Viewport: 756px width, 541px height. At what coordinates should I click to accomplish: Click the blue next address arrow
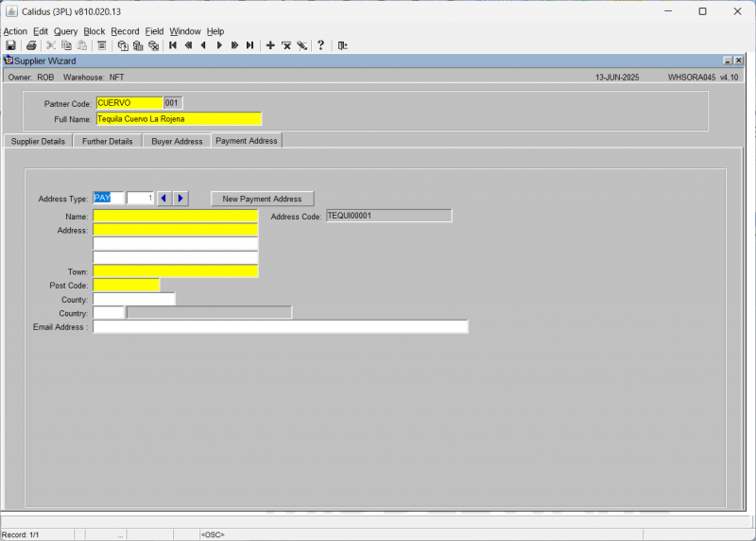[180, 199]
